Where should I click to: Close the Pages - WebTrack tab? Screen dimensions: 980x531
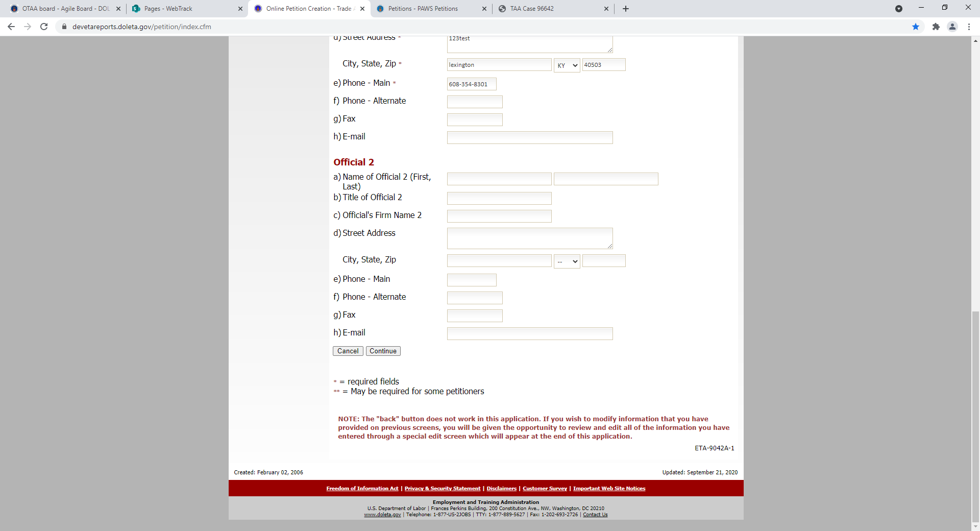(x=240, y=9)
